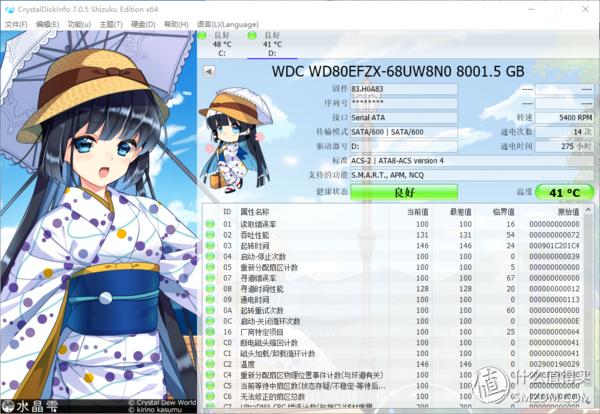
Task: Click the SATA/600 transfer mode field
Action: pos(404,132)
